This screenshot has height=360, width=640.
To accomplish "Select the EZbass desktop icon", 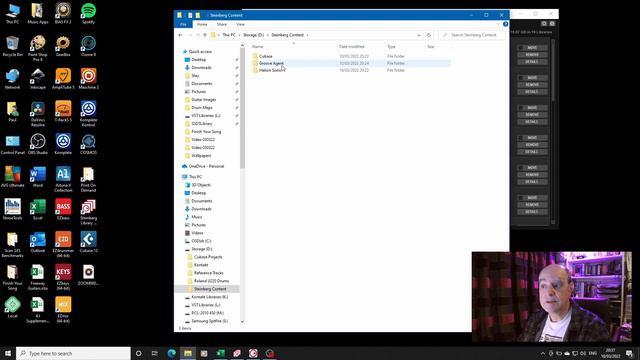I will click(x=63, y=209).
